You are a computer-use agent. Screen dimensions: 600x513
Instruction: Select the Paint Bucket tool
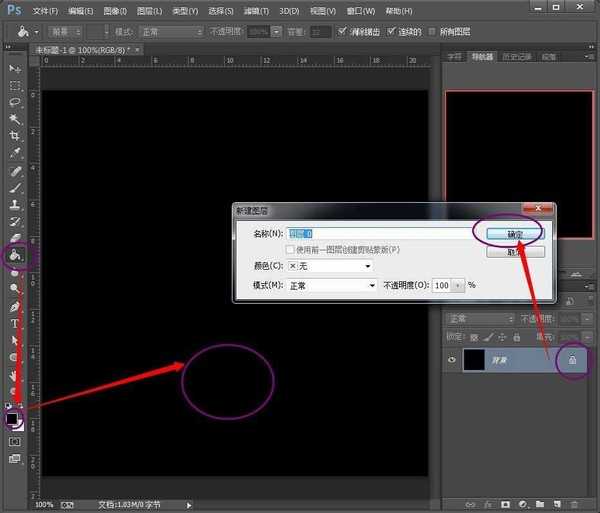(x=15, y=255)
